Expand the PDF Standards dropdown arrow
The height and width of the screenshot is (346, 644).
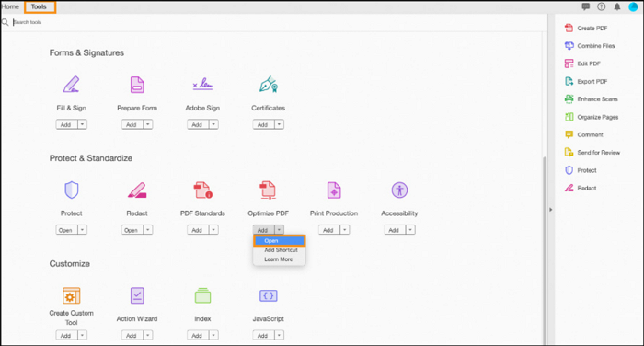point(213,230)
